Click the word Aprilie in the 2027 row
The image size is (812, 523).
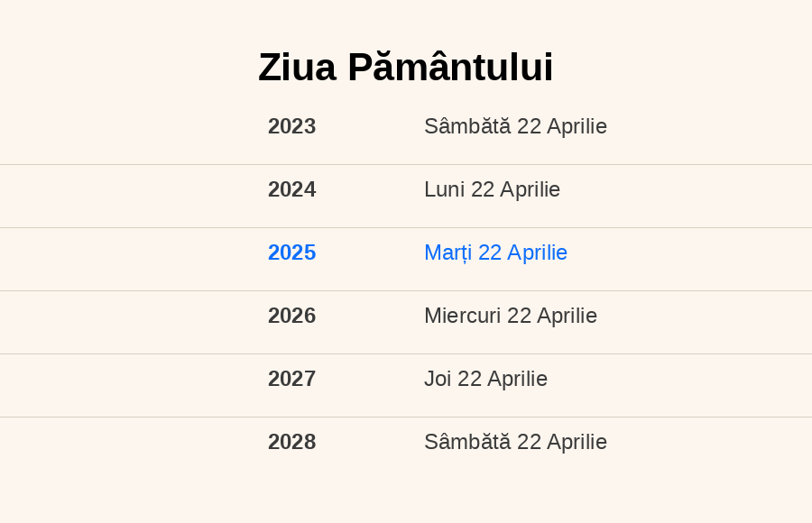(x=517, y=380)
